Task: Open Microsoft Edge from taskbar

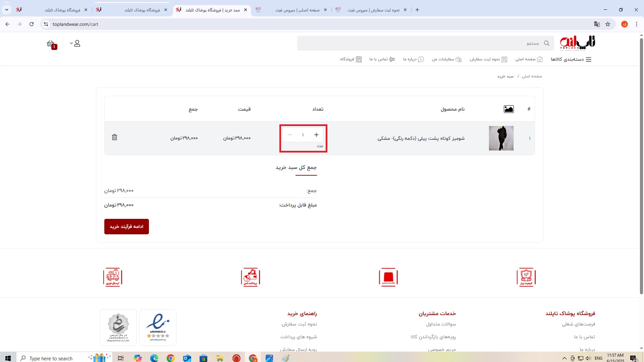Action: pyautogui.click(x=154, y=358)
